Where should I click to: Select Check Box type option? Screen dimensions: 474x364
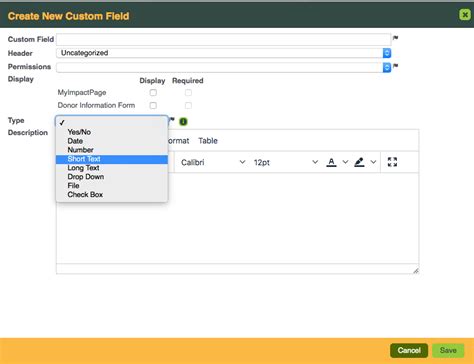coord(112,195)
